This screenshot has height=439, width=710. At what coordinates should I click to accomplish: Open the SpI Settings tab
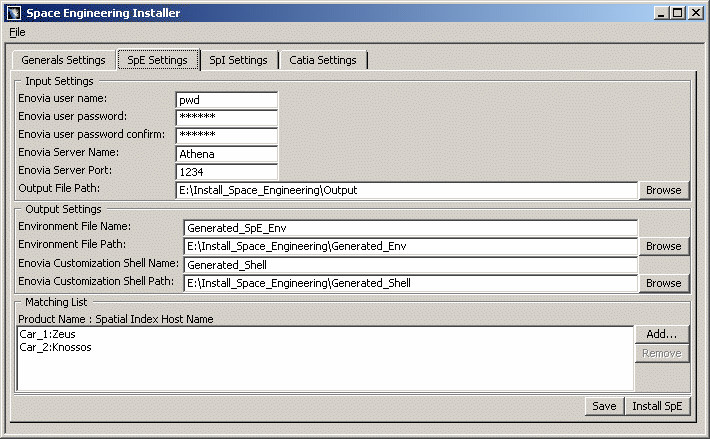[x=239, y=60]
